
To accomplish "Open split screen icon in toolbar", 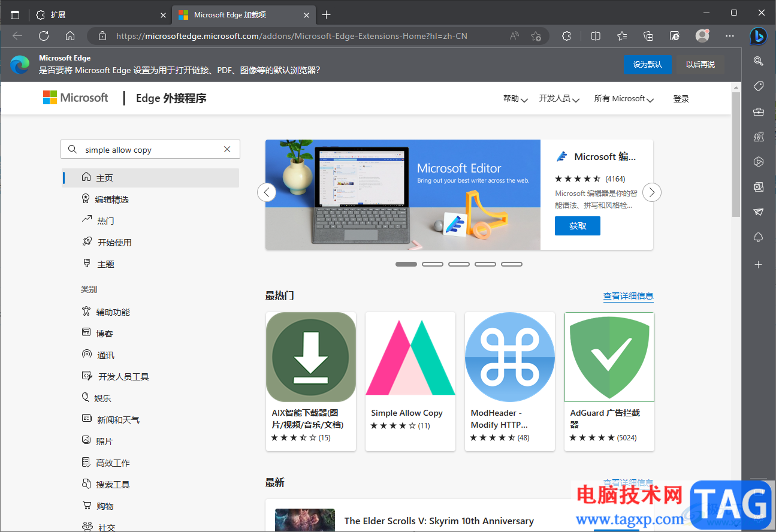I will click(x=596, y=36).
